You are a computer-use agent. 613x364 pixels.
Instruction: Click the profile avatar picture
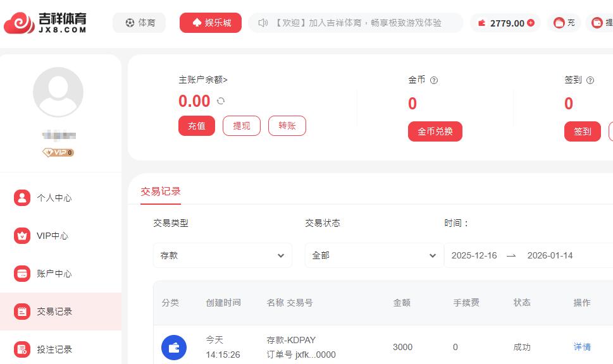click(58, 92)
